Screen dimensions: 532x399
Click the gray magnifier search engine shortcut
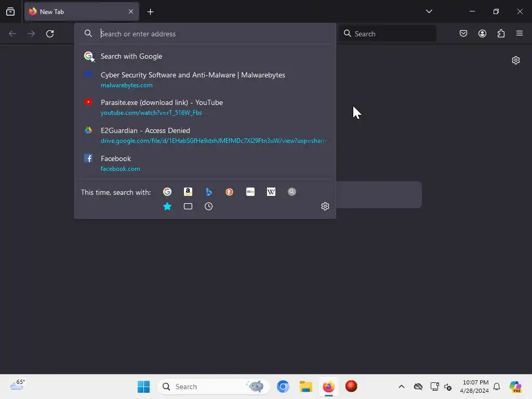[292, 192]
